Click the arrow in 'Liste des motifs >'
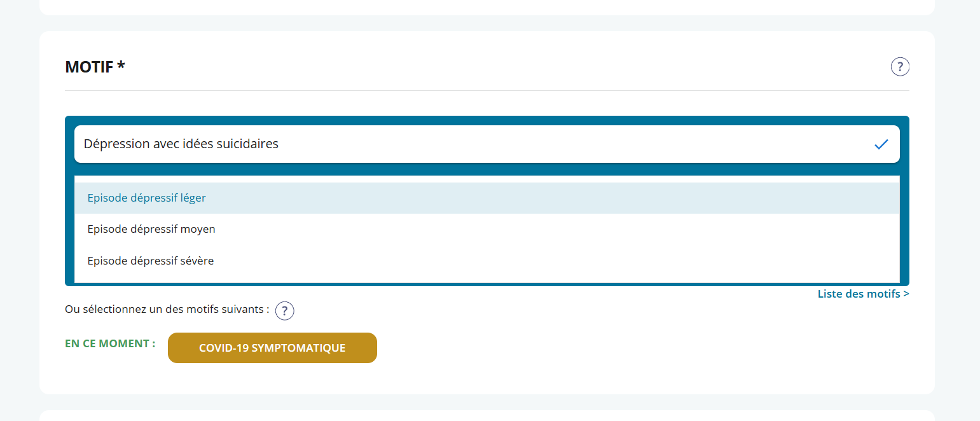The image size is (980, 421). pyautogui.click(x=906, y=294)
